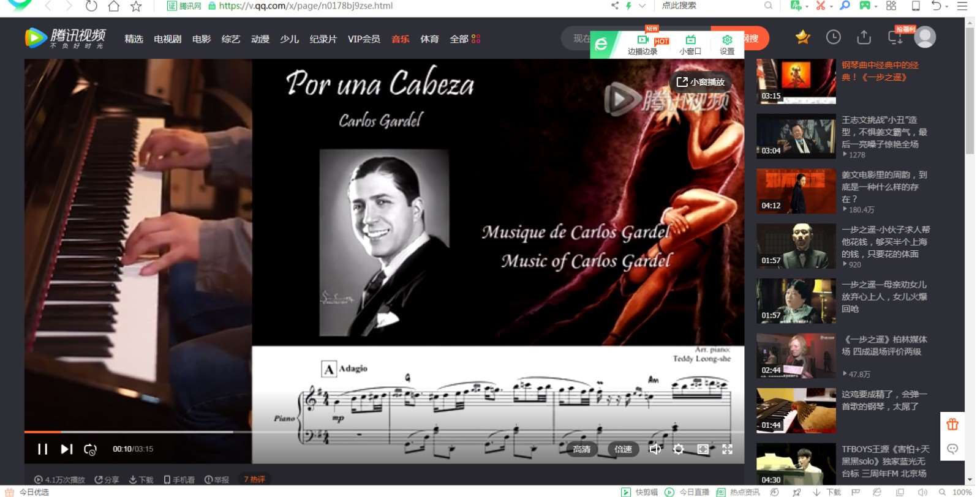Image resolution: width=980 pixels, height=497 pixels.
Task: Click the upload video icon
Action: [864, 37]
